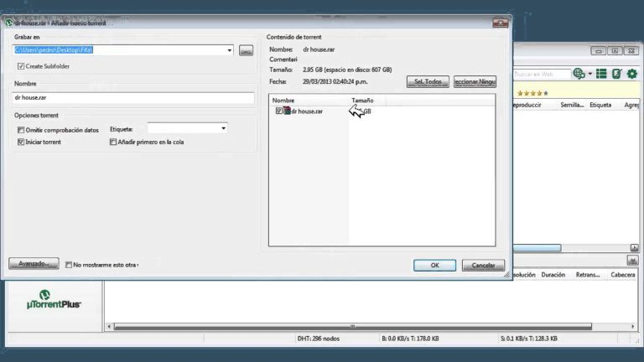Viewport: 644px width, 362px height.
Task: Click the dialog resize grip corner
Action: (506, 275)
